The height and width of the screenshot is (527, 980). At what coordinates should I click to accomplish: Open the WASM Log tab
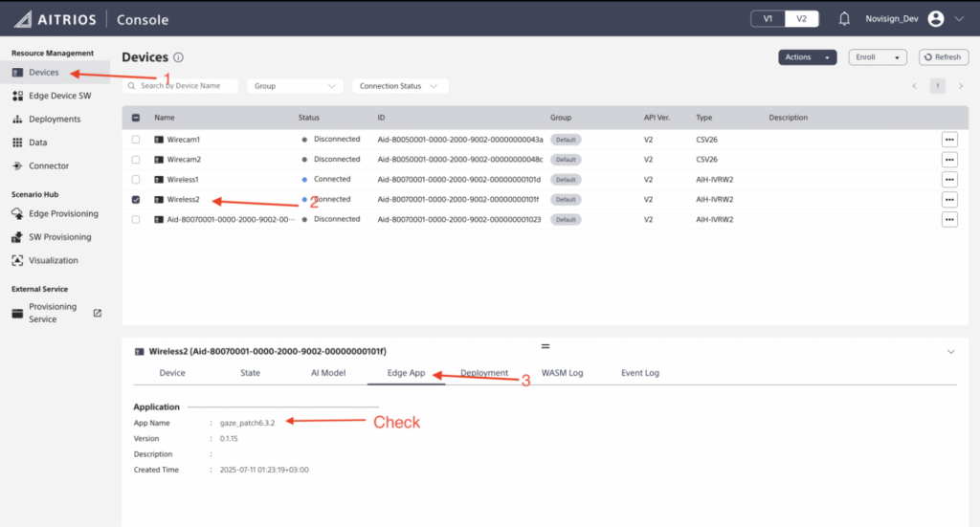click(x=562, y=373)
